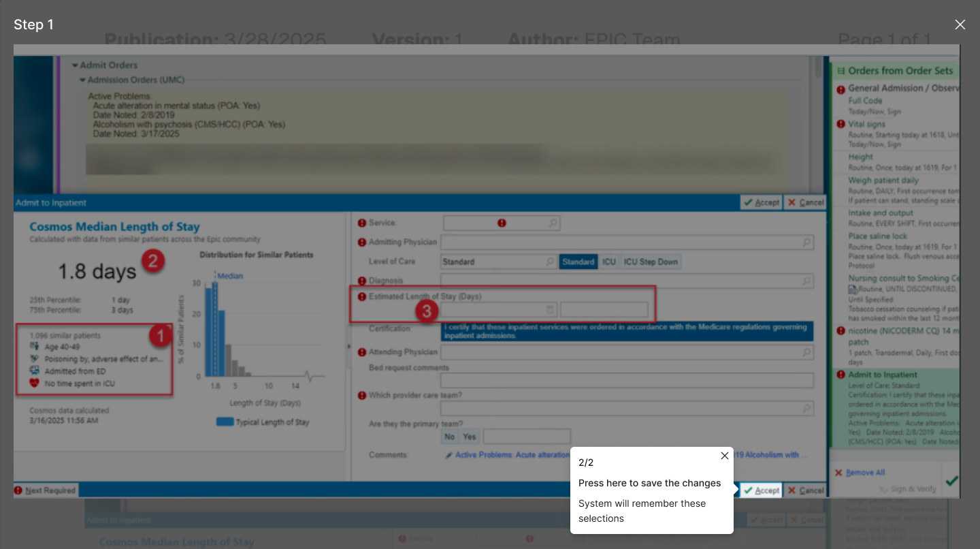Close the Step 1 image viewer
The width and height of the screenshot is (980, 549).
pos(960,25)
